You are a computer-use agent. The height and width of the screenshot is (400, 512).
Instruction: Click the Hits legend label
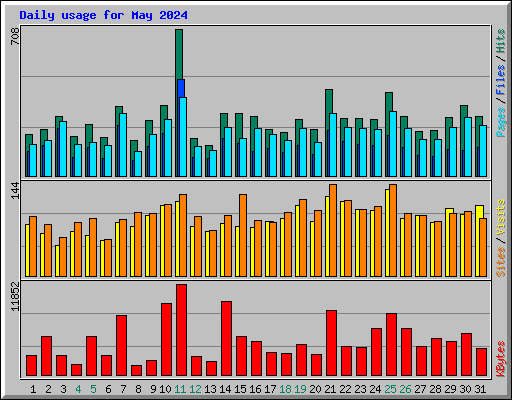(501, 41)
